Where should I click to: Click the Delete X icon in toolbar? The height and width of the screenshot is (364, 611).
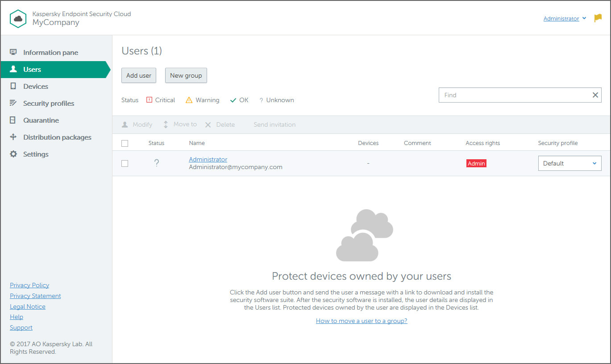point(208,125)
